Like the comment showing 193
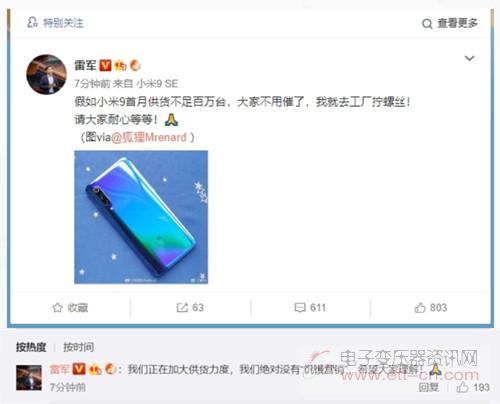 (462, 387)
